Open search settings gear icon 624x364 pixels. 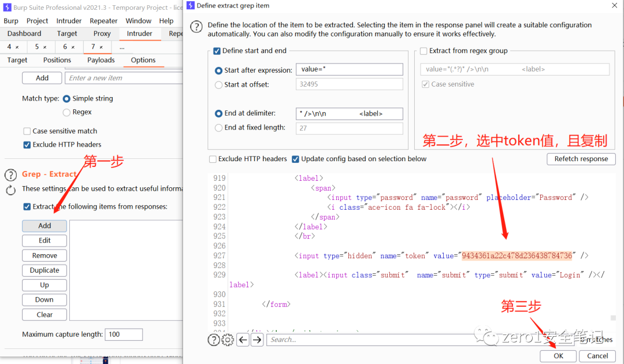pyautogui.click(x=228, y=340)
